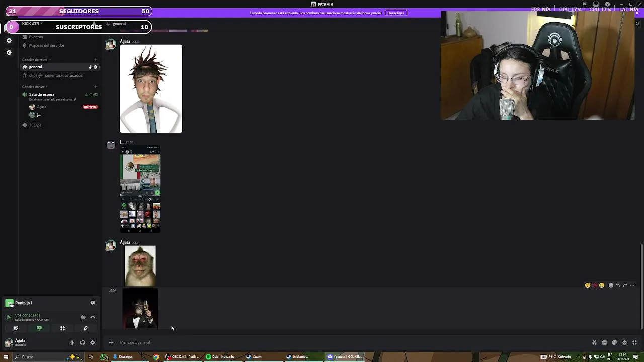Click Desactivar in streamer mode banner
This screenshot has height=362, width=644.
pos(395,13)
